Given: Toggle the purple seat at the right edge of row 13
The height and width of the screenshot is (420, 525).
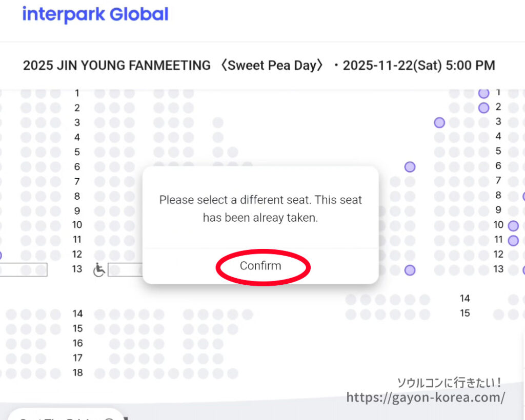Looking at the screenshot, I should tap(523, 269).
